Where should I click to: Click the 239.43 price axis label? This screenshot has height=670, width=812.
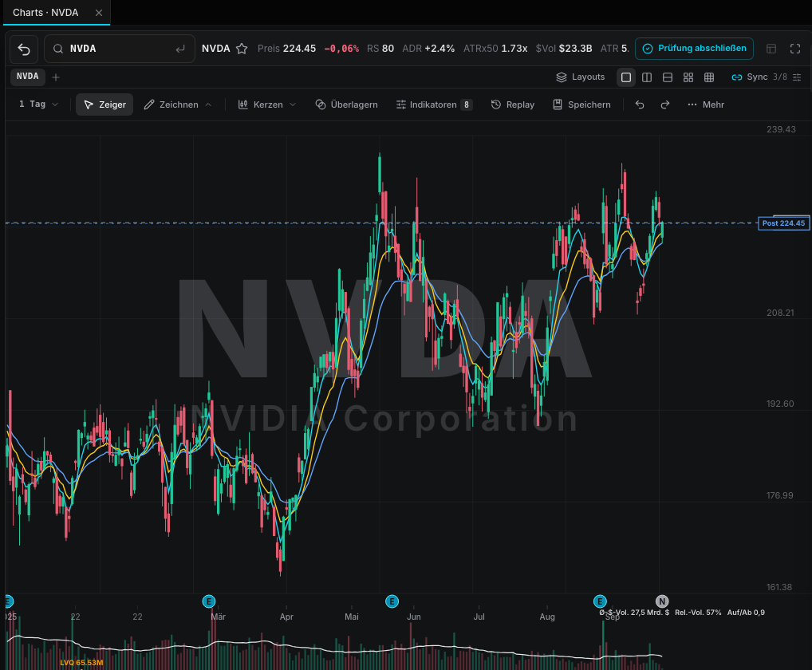coord(781,129)
